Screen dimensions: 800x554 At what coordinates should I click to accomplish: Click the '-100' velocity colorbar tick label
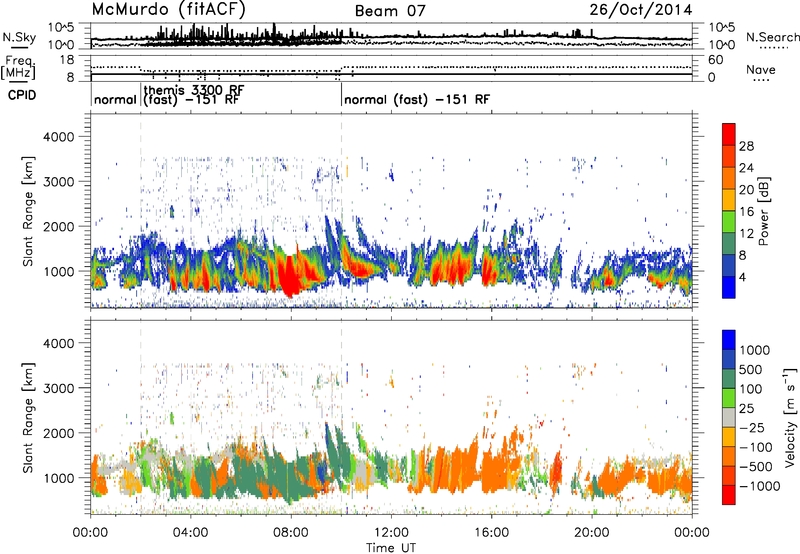tap(756, 447)
